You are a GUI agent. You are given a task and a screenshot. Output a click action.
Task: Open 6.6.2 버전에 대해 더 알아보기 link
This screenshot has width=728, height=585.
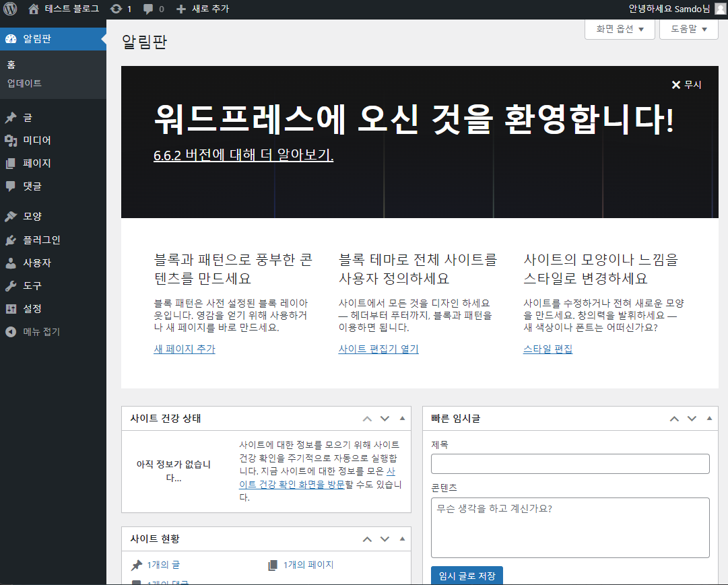click(x=243, y=155)
